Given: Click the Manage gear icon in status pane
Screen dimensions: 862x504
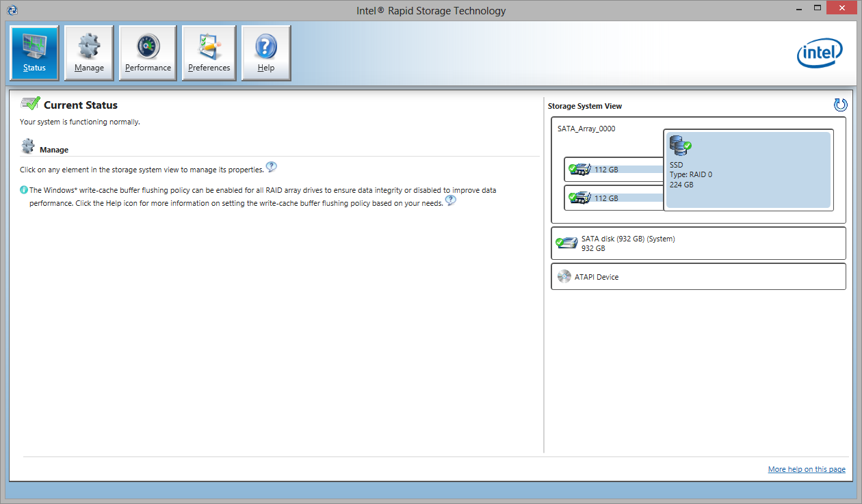Looking at the screenshot, I should click(x=28, y=146).
